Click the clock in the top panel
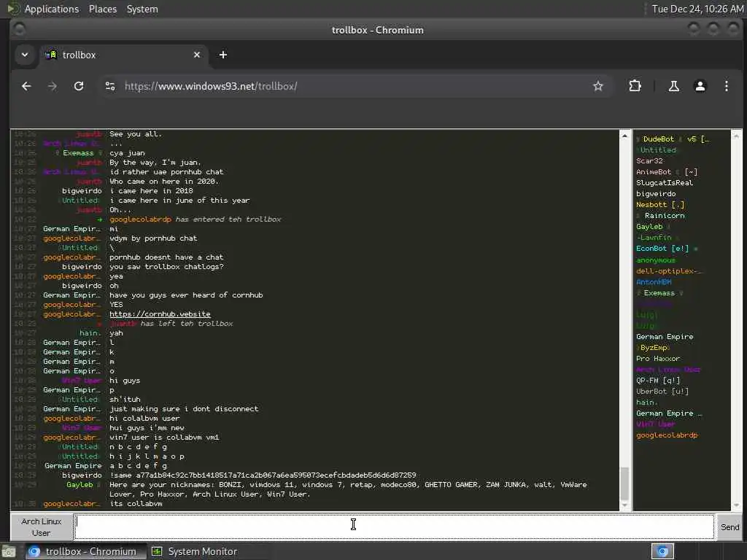Screen dimensions: 747x560 coord(697,9)
